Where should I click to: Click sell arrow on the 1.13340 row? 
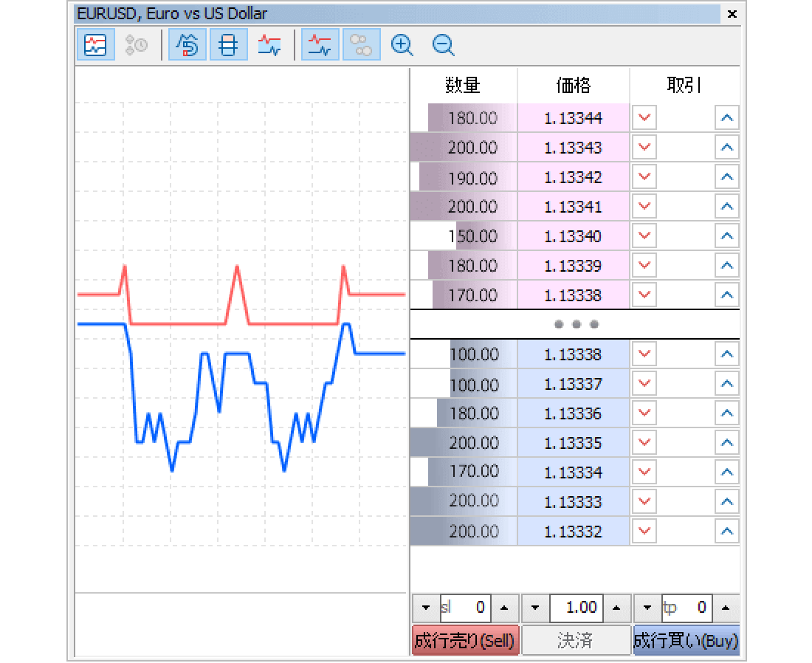(644, 236)
